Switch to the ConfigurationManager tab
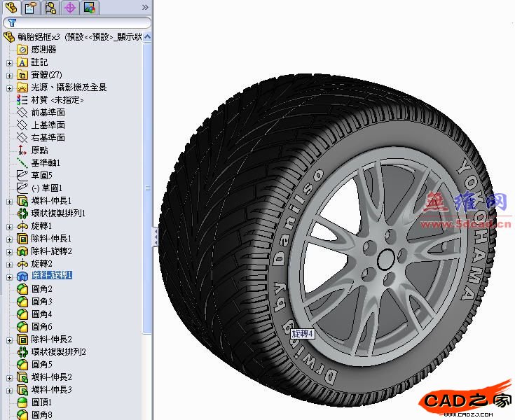The image size is (515, 420). pos(50,8)
